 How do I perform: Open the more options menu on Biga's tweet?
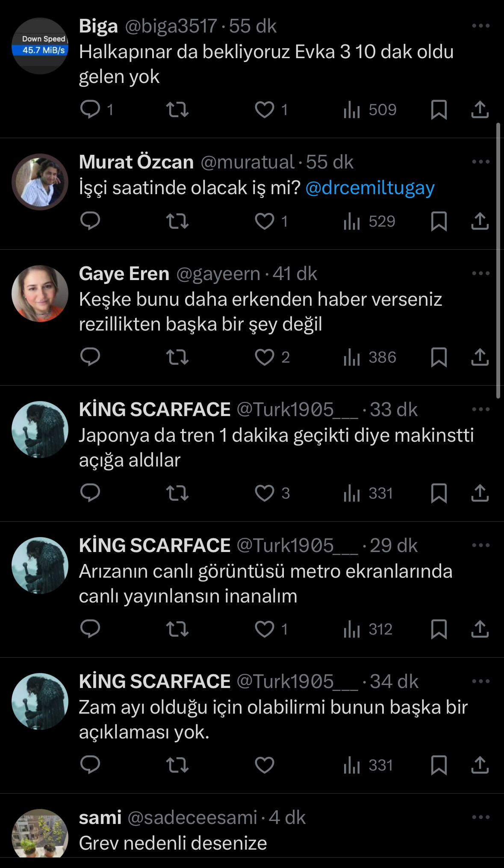(481, 27)
